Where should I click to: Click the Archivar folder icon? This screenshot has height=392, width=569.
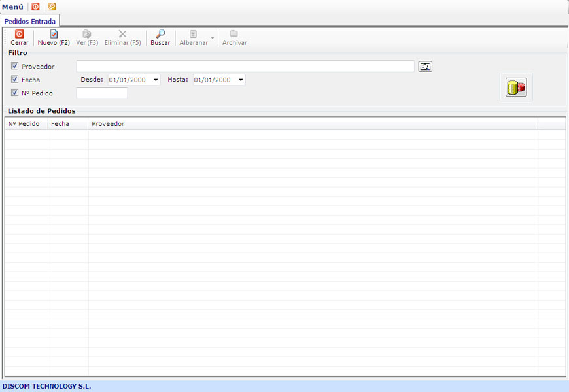pos(234,34)
